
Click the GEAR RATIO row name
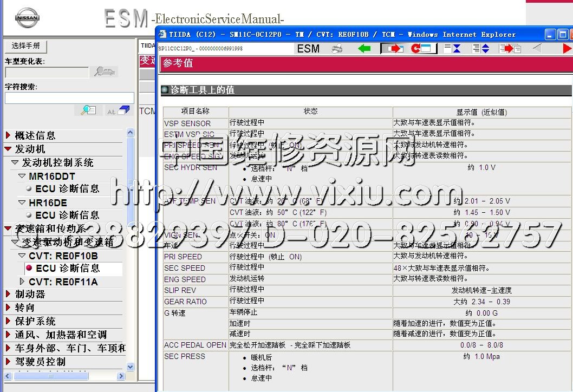(185, 302)
